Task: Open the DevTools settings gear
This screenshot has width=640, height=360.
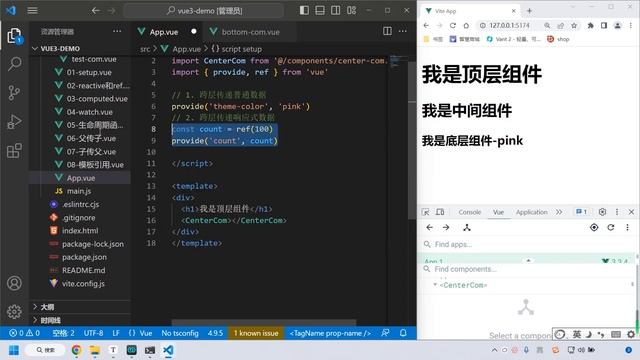Action: tap(602, 212)
